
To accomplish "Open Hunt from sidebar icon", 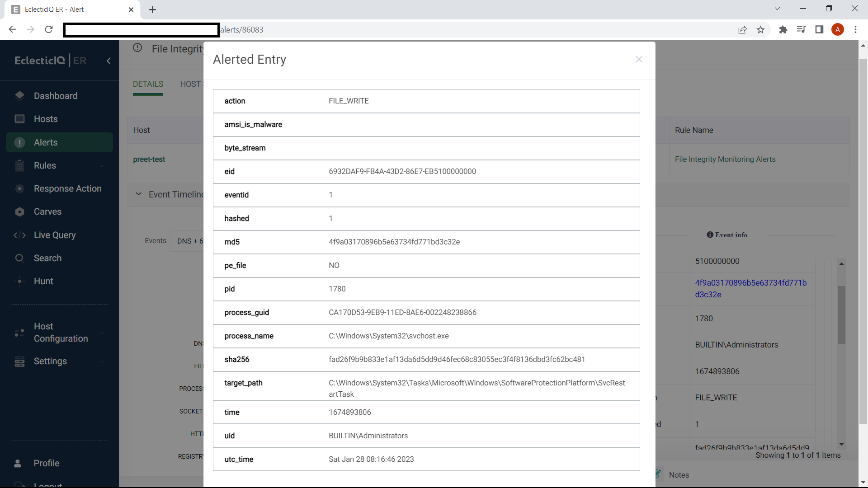I will pos(19,281).
